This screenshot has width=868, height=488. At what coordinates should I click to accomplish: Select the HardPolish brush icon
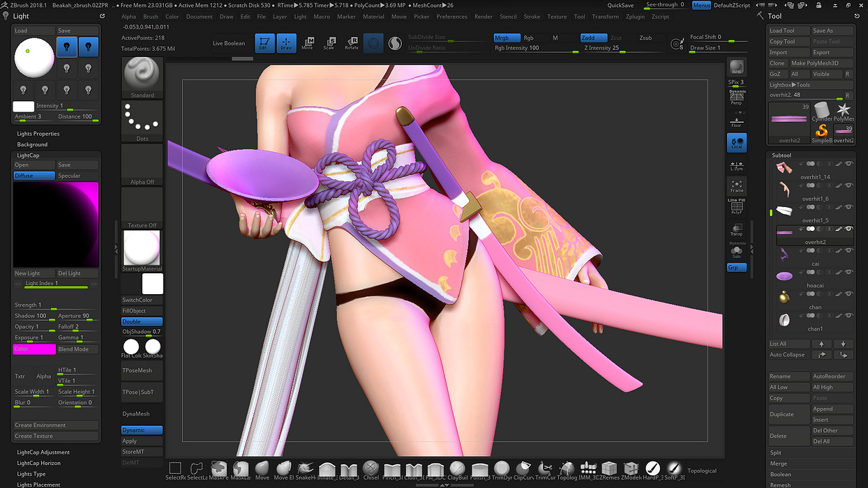pyautogui.click(x=653, y=470)
